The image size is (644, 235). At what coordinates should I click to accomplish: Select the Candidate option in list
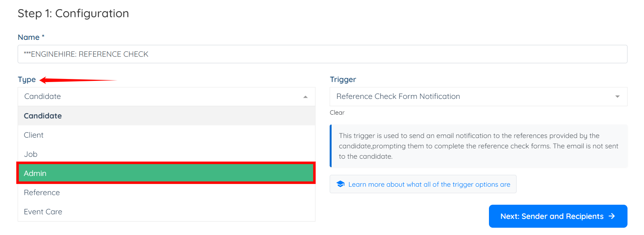[x=43, y=116]
